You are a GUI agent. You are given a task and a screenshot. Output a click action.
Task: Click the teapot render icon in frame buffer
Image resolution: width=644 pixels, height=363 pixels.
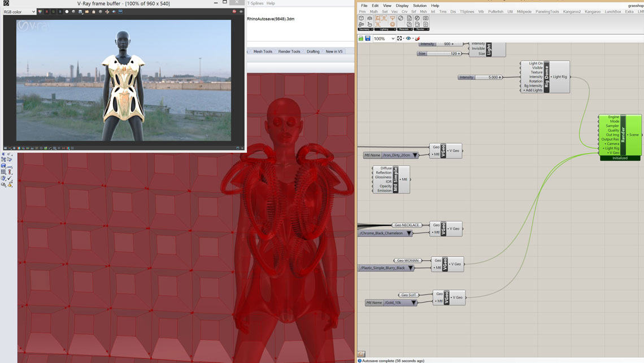pyautogui.click(x=241, y=11)
